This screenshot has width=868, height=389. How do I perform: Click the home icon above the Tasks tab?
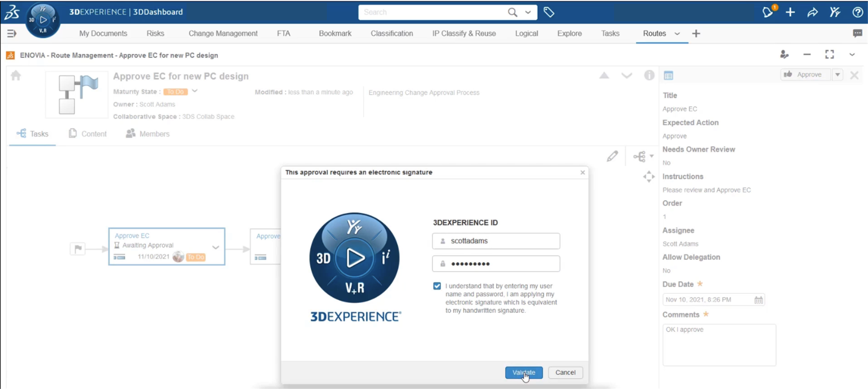tap(16, 75)
